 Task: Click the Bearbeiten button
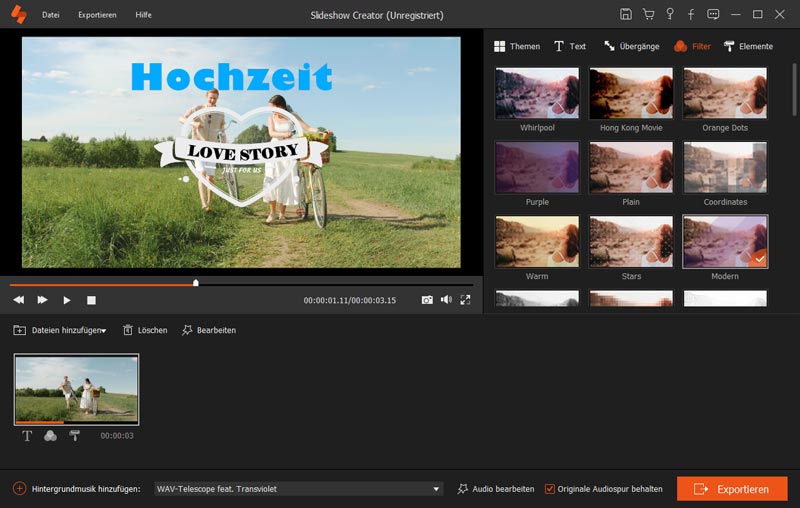click(209, 330)
